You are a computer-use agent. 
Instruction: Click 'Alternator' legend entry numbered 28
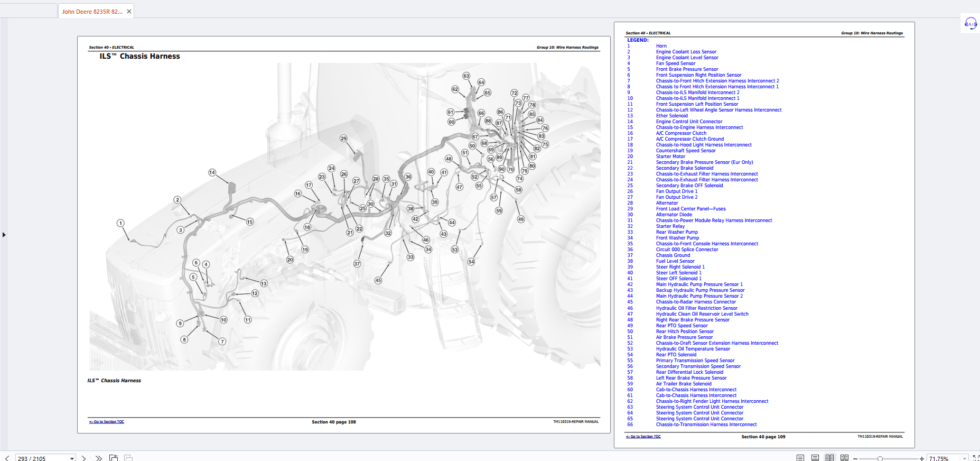click(x=667, y=203)
